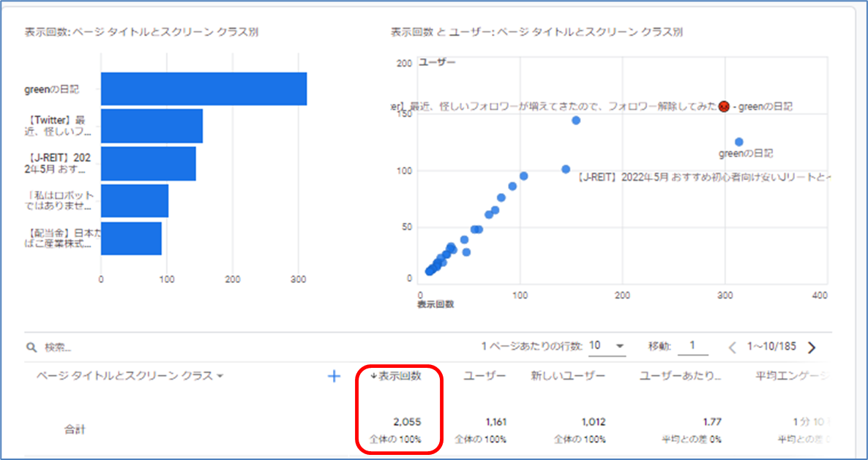Click the greenの日記 bar in the bar chart
This screenshot has height=460, width=868.
(x=203, y=88)
